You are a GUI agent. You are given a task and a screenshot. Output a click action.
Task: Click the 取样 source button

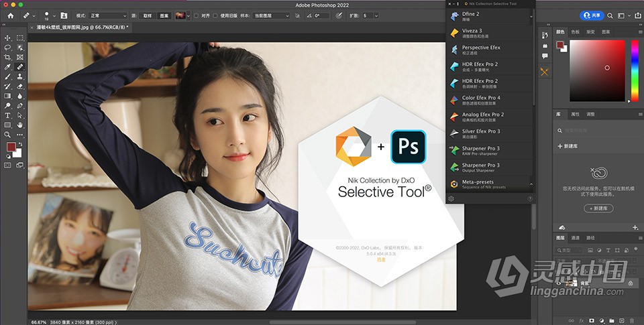pyautogui.click(x=148, y=15)
